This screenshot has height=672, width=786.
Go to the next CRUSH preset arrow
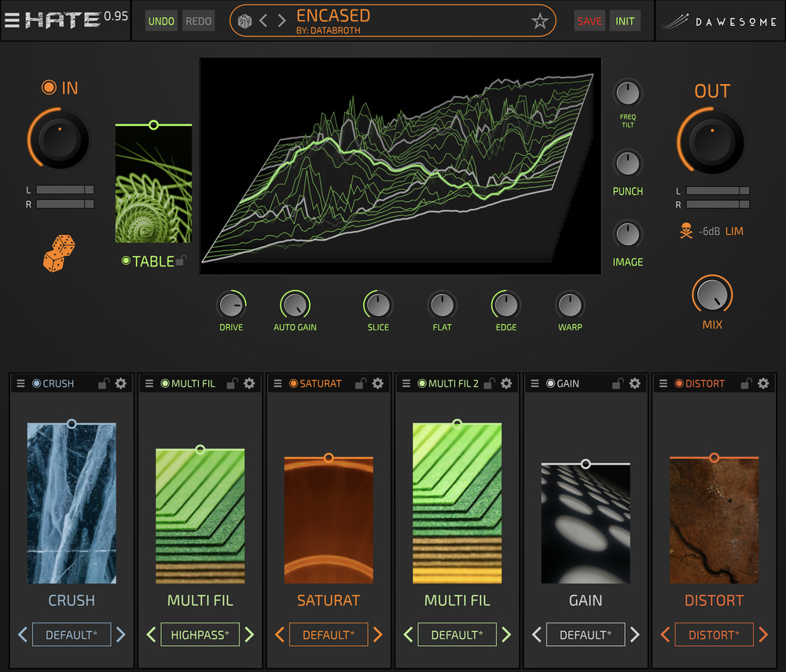pos(121,634)
